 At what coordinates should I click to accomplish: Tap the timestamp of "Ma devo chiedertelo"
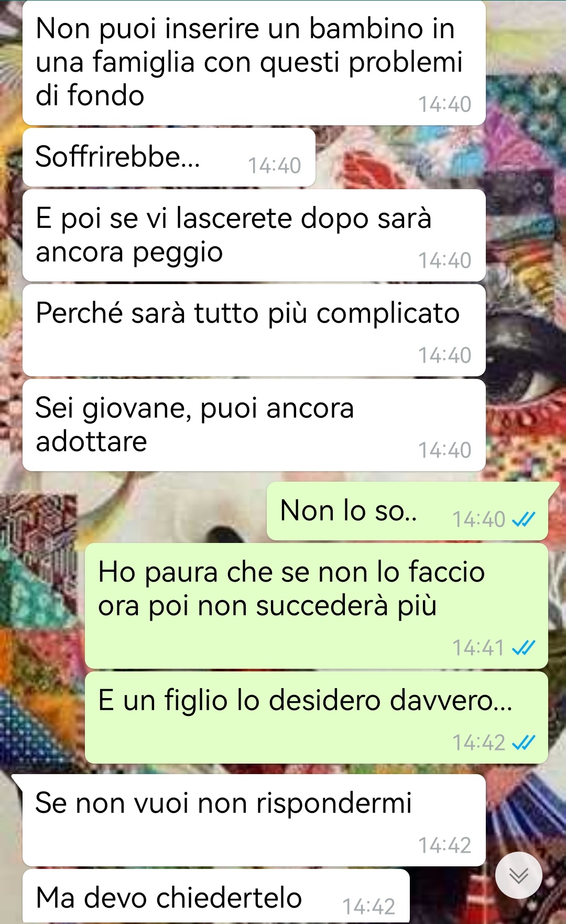click(369, 907)
